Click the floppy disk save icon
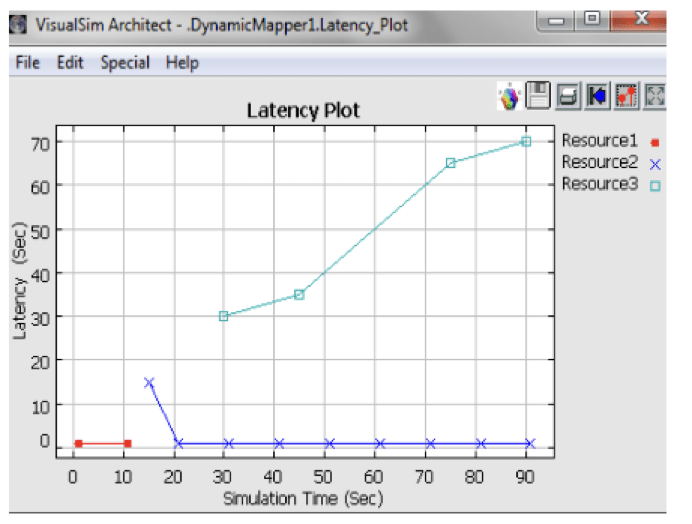Viewport: 692px width, 524px height. 538,96
